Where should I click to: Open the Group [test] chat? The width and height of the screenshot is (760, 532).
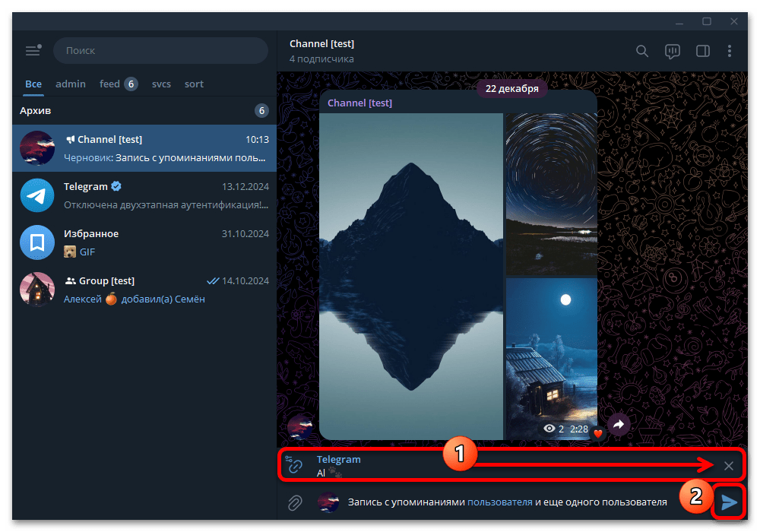point(144,290)
